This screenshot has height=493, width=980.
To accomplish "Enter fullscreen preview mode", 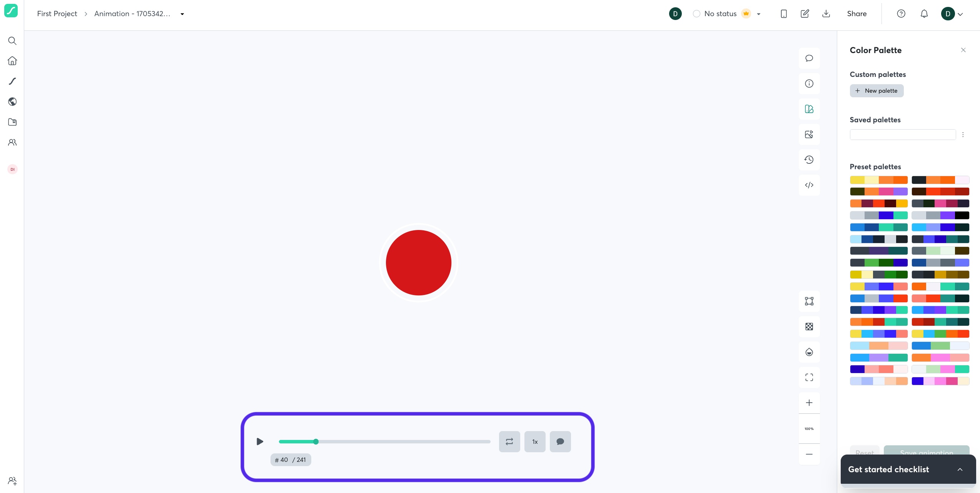I will (x=809, y=378).
